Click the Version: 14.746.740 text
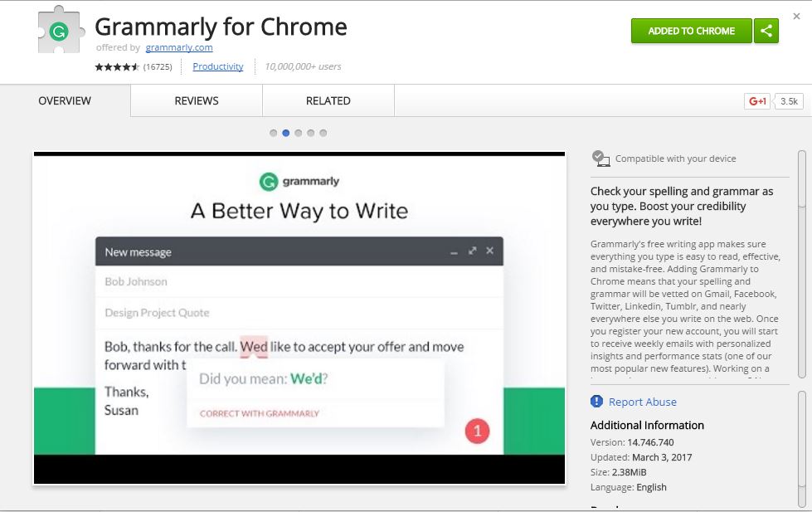 coord(632,442)
